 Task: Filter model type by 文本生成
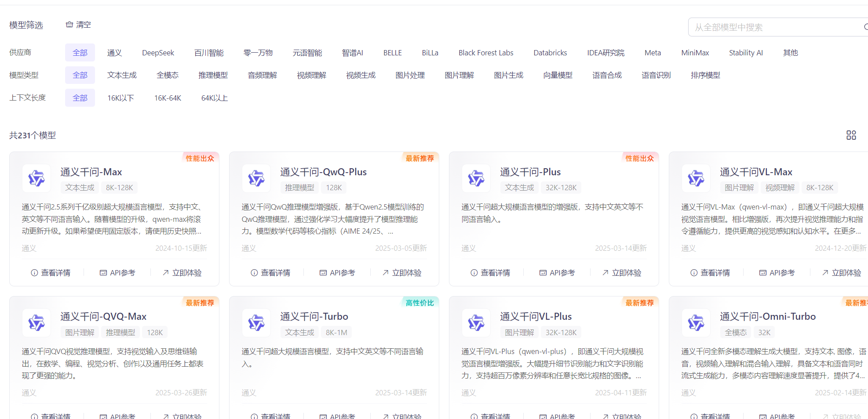(122, 75)
